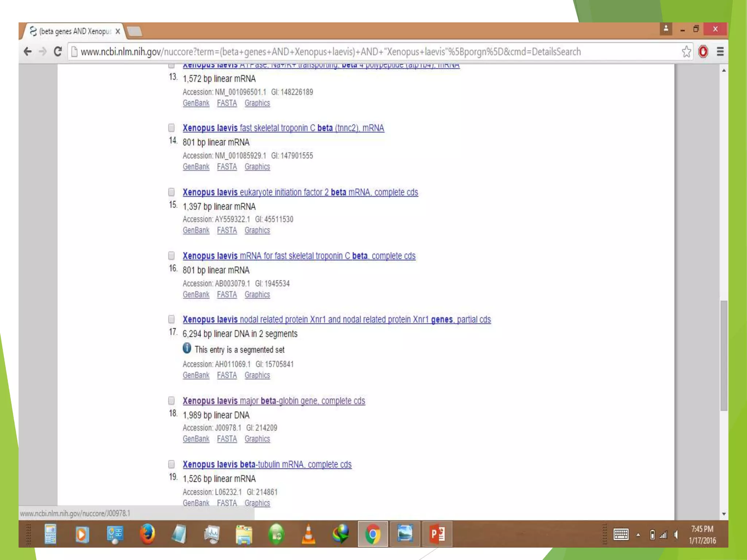747x560 pixels.
Task: Click the browser back arrow
Action: [x=28, y=51]
